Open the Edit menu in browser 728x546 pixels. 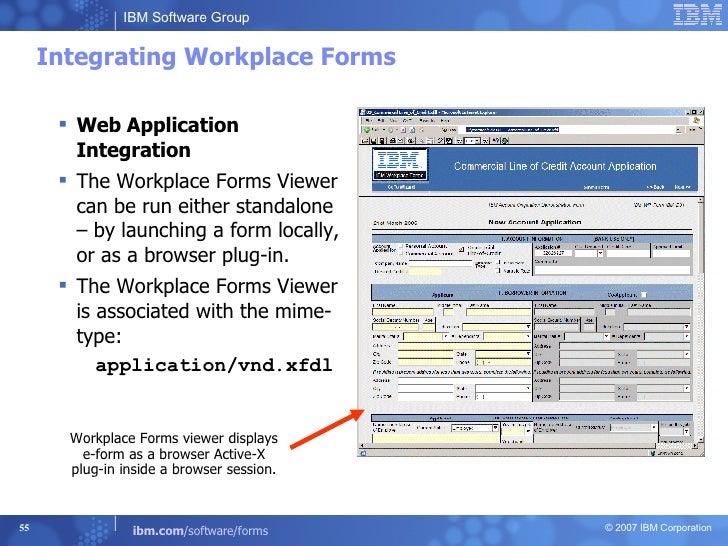tap(381, 121)
